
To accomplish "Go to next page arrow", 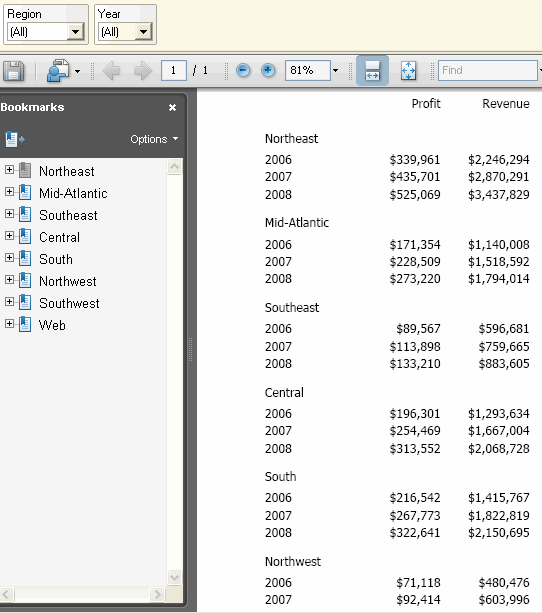I will [x=142, y=71].
